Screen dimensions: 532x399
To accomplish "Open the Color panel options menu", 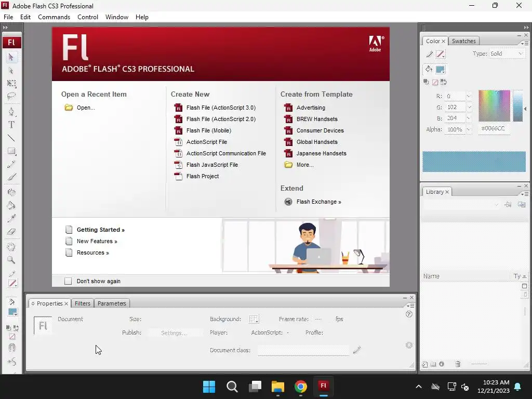I will [x=525, y=43].
